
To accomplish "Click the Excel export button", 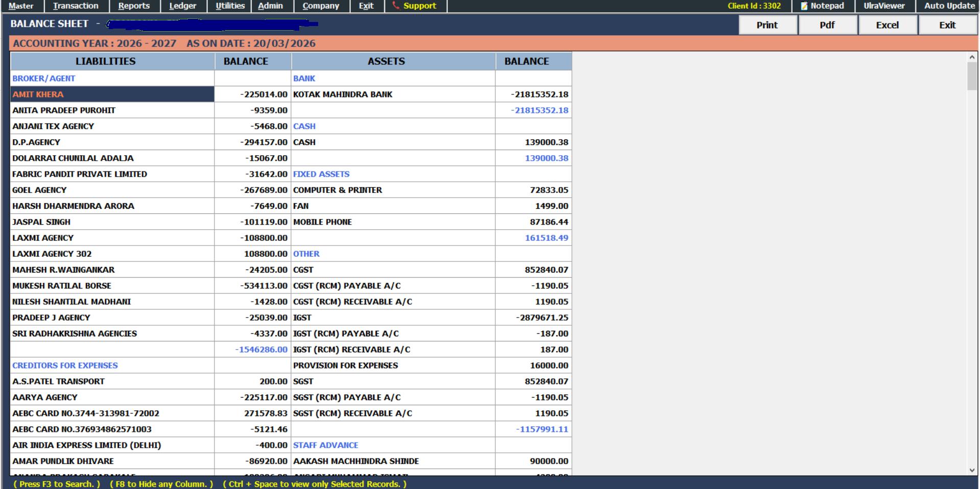I will click(887, 25).
